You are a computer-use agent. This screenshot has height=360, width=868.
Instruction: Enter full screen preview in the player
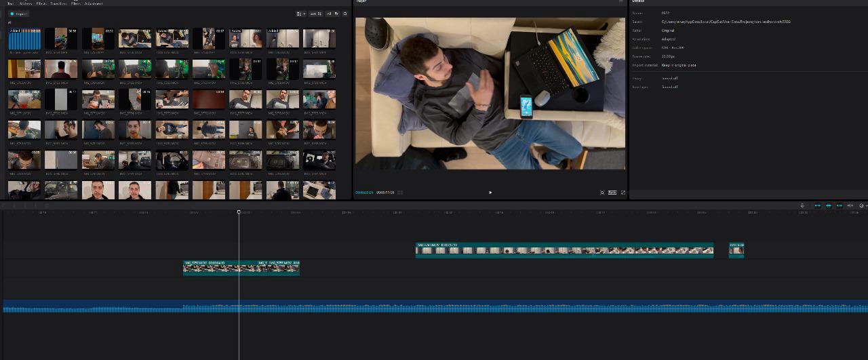623,193
